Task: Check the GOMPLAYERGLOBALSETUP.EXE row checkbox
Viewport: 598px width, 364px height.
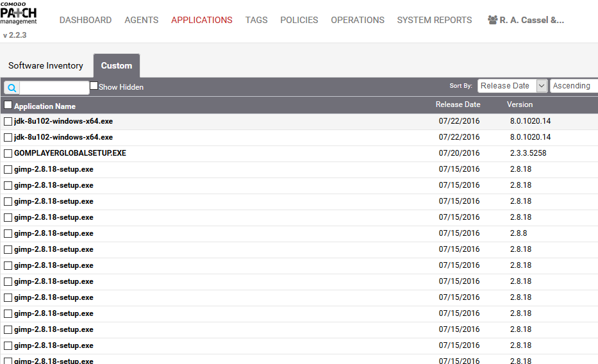Action: point(8,153)
